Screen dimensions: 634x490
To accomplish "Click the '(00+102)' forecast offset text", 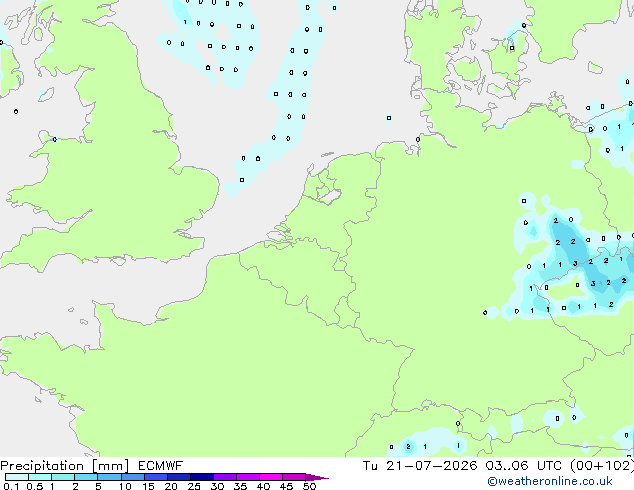I will coord(602,466).
